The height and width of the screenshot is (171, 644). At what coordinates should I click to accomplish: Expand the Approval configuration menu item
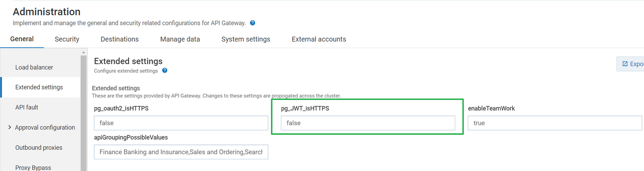[x=10, y=127]
